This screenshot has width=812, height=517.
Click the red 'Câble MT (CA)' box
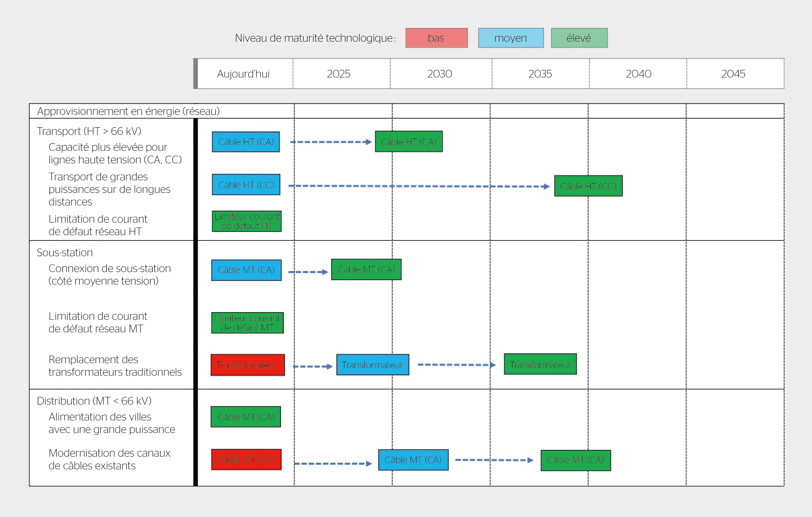click(x=246, y=460)
